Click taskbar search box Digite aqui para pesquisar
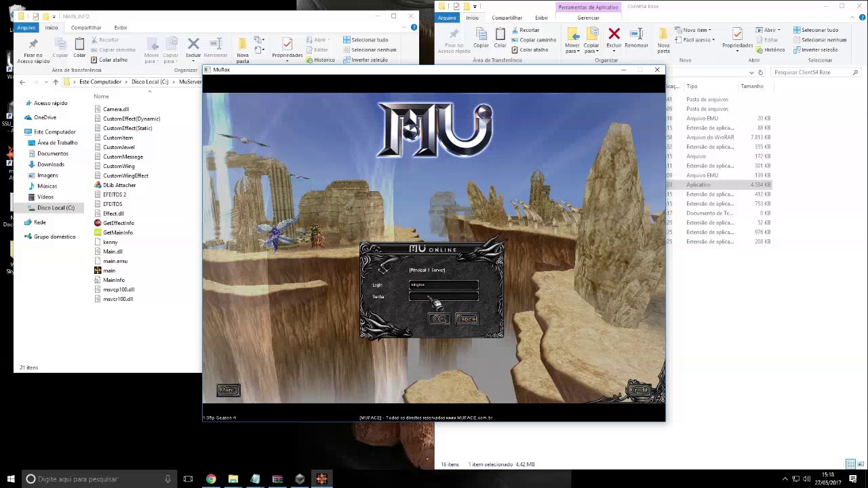 (x=98, y=479)
